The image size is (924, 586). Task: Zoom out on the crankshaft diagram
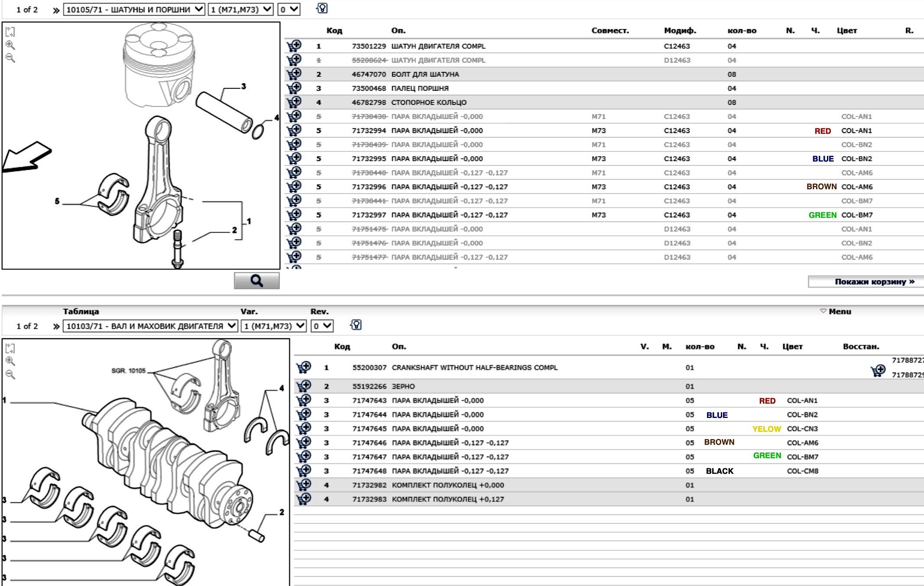tap(10, 375)
